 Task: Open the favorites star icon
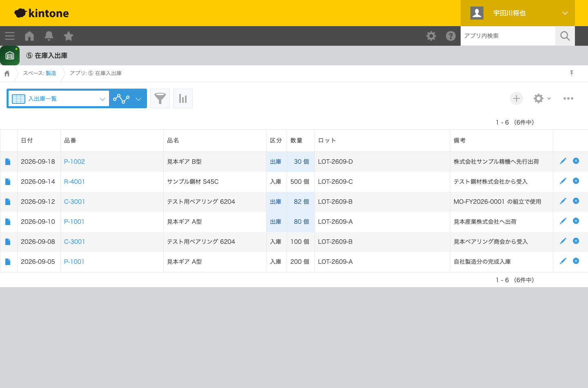point(69,36)
